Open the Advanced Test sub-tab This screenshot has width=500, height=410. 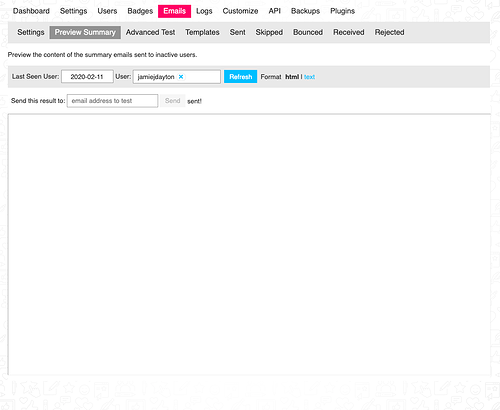(x=150, y=32)
